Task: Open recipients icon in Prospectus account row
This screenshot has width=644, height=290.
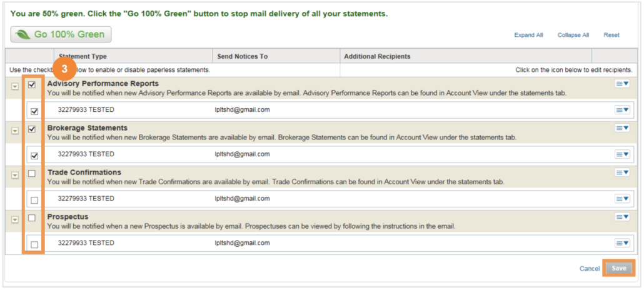Action: coord(622,242)
